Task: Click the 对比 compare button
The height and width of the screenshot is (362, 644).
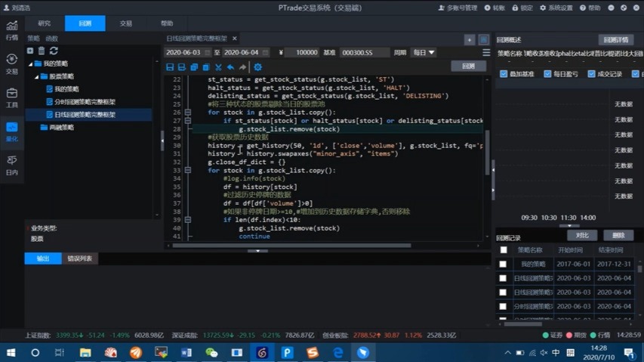Action: point(582,236)
